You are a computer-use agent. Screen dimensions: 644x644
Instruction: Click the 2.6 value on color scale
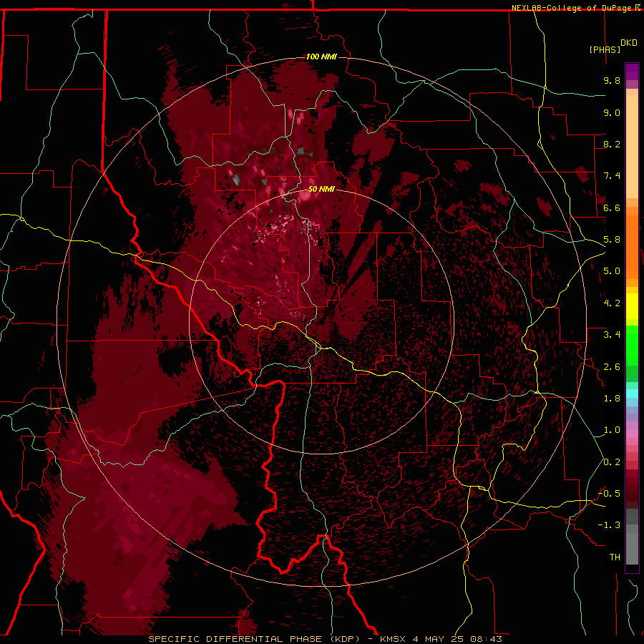click(x=612, y=367)
